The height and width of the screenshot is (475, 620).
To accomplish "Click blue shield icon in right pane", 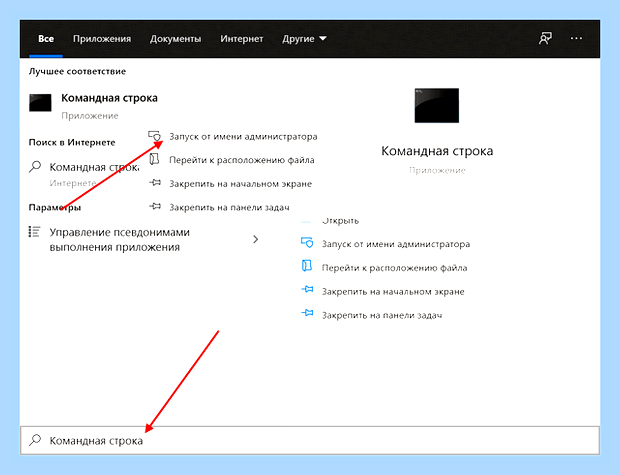I will pyautogui.click(x=307, y=242).
